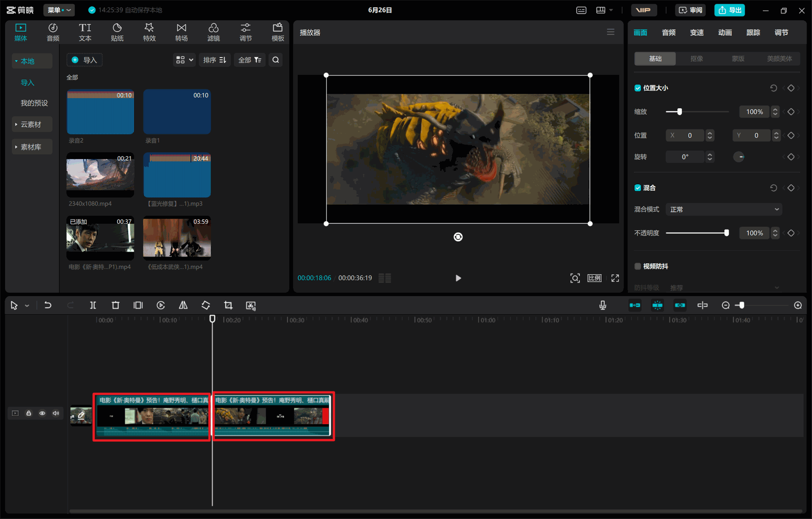Image resolution: width=812 pixels, height=519 pixels.
Task: Click the timeline zoom-out minus icon
Action: coord(726,305)
